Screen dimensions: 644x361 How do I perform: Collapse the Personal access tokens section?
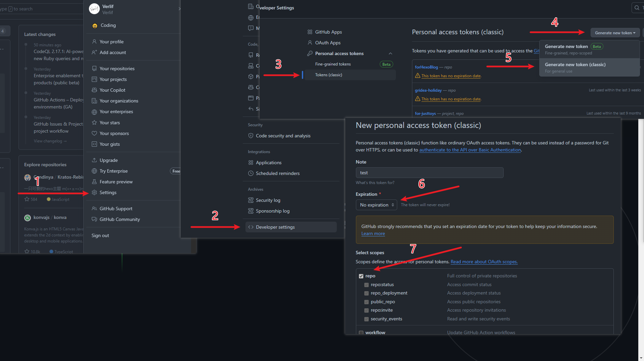390,53
